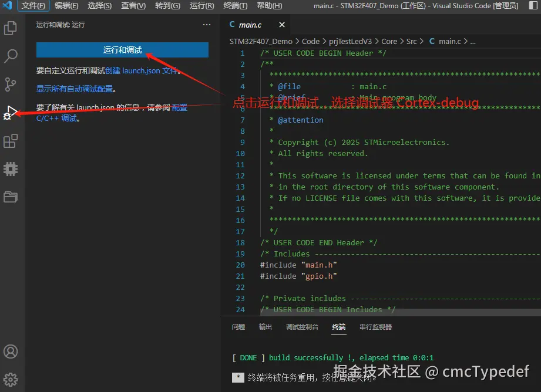Image resolution: width=541 pixels, height=392 pixels.
Task: Open the Search view in activity bar
Action: [x=11, y=56]
